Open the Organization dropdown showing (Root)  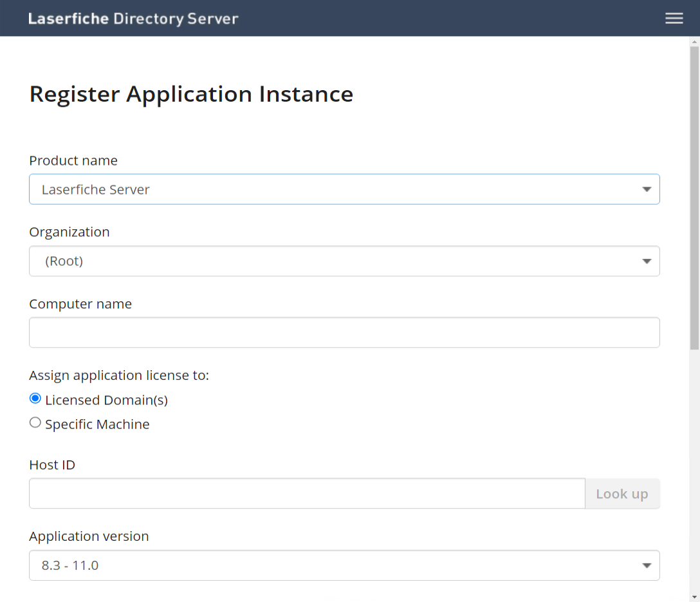344,261
